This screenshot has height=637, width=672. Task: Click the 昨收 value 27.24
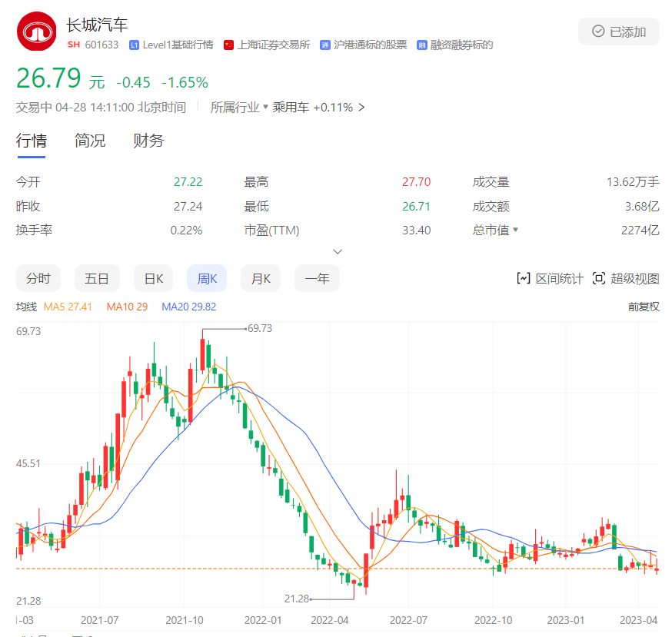click(188, 207)
